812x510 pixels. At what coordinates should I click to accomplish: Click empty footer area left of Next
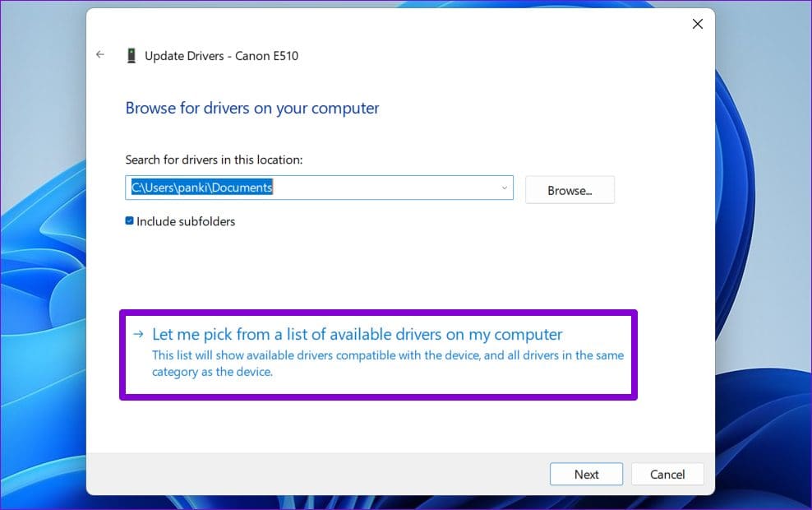tap(312, 474)
